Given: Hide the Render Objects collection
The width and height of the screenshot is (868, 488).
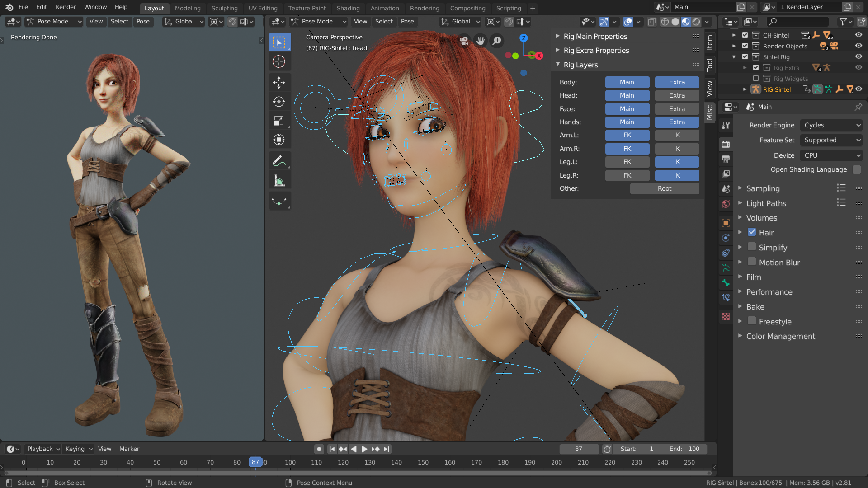Looking at the screenshot, I should click(859, 46).
